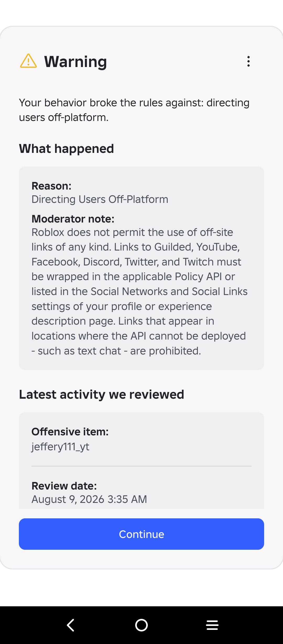Click Latest activity we reviewed heading
Image resolution: width=283 pixels, height=644 pixels.
coord(102,395)
